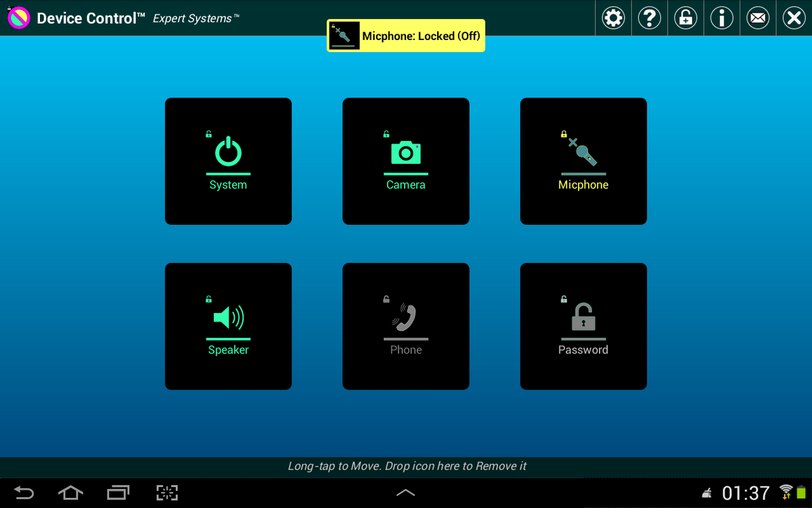The width and height of the screenshot is (812, 508).
Task: Click the System label text
Action: tap(228, 185)
